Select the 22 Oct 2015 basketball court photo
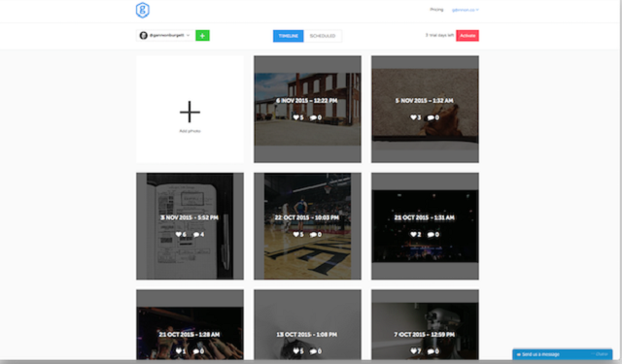Screen dimensions: 622x364 (x=307, y=226)
